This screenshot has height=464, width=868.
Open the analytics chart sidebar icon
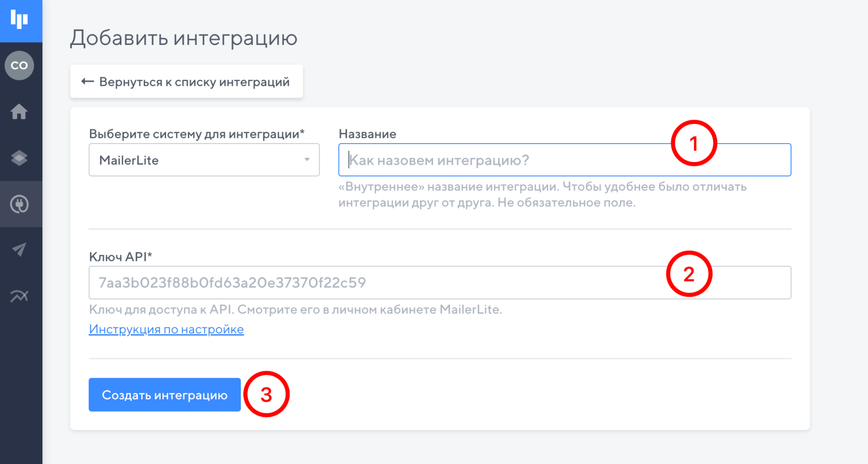20,296
